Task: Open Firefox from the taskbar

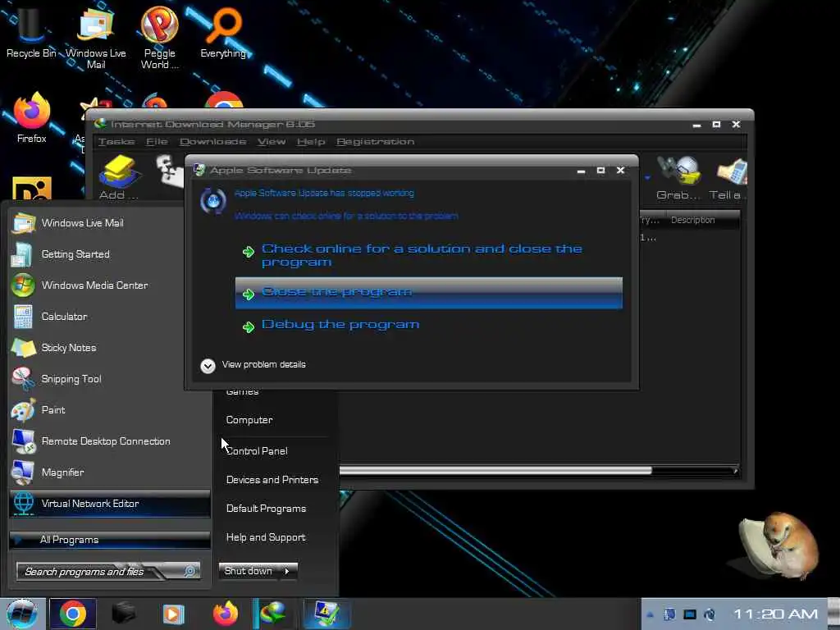Action: [225, 614]
